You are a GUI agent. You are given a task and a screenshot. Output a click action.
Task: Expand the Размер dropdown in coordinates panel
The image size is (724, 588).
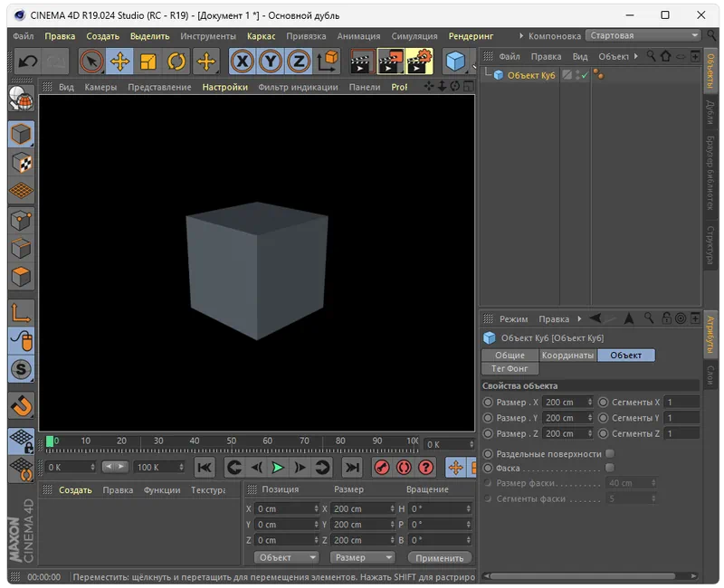pos(362,557)
